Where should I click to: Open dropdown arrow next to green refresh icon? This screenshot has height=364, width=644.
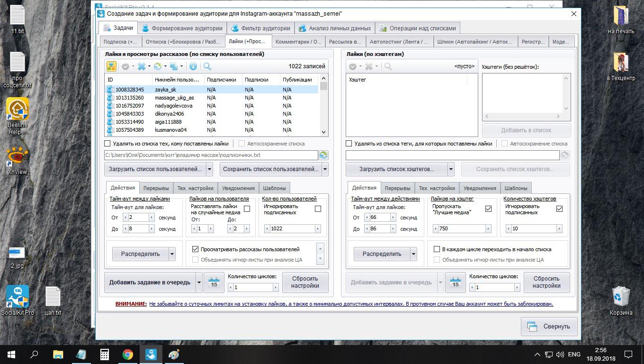click(165, 66)
